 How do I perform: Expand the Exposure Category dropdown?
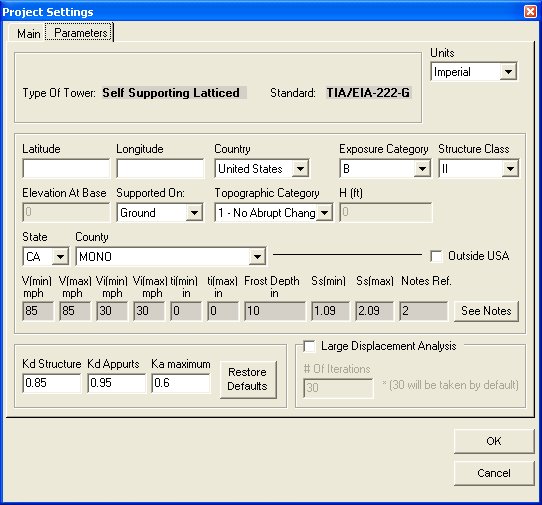(385, 169)
